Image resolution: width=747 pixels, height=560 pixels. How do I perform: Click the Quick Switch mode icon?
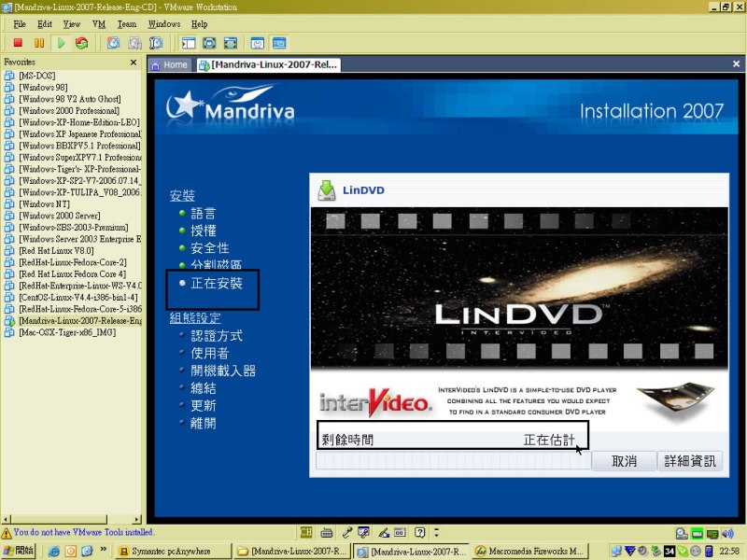(231, 43)
